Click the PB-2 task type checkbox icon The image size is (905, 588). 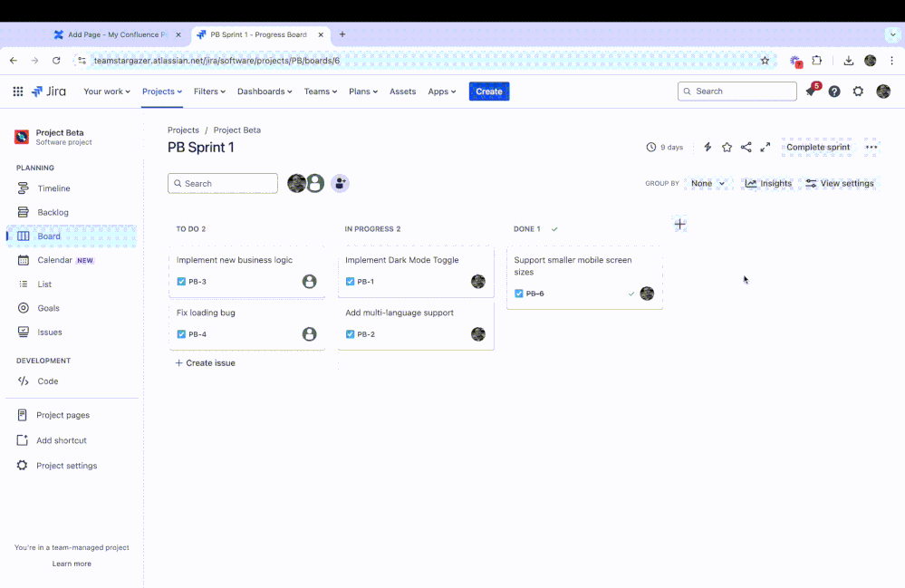[x=350, y=334]
